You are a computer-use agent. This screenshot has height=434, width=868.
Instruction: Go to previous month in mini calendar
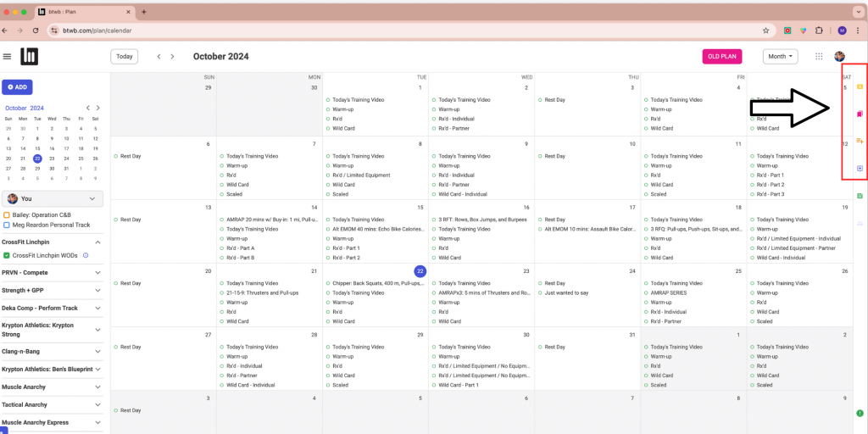tap(87, 108)
